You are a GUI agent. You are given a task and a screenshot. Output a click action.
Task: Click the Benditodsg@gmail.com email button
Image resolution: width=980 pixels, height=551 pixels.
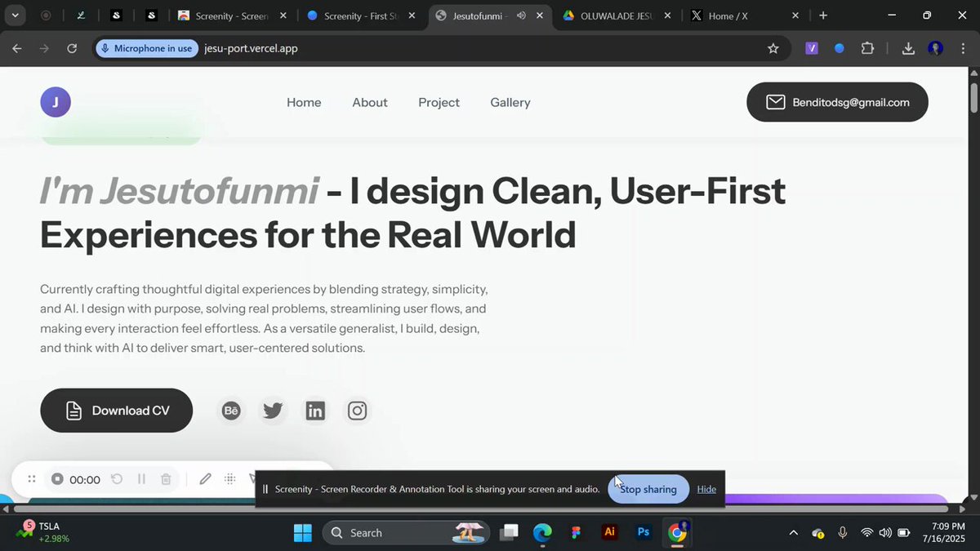pos(837,102)
